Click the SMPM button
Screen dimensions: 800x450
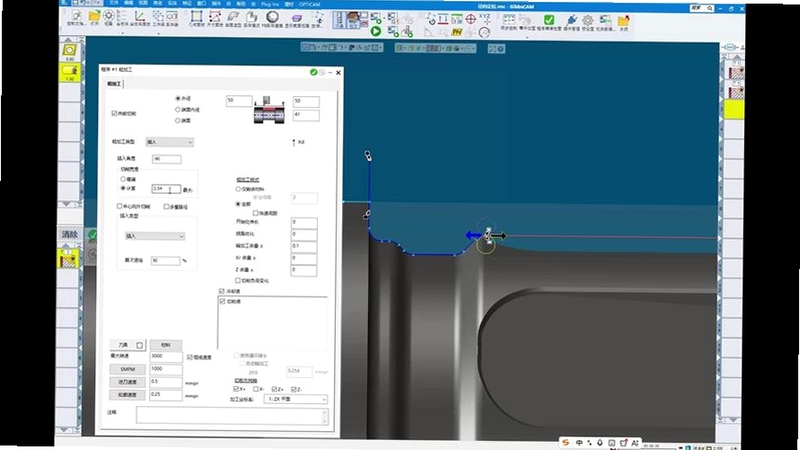click(128, 369)
